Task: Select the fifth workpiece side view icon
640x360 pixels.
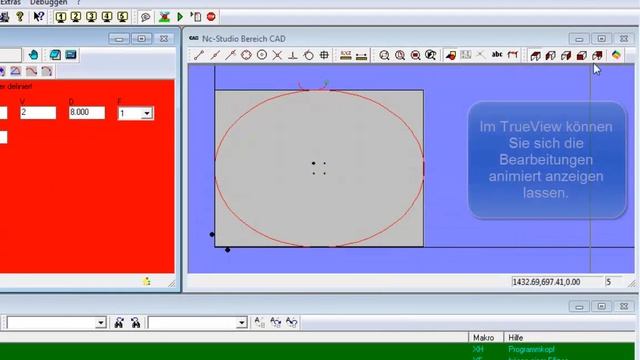Action: (x=597, y=56)
